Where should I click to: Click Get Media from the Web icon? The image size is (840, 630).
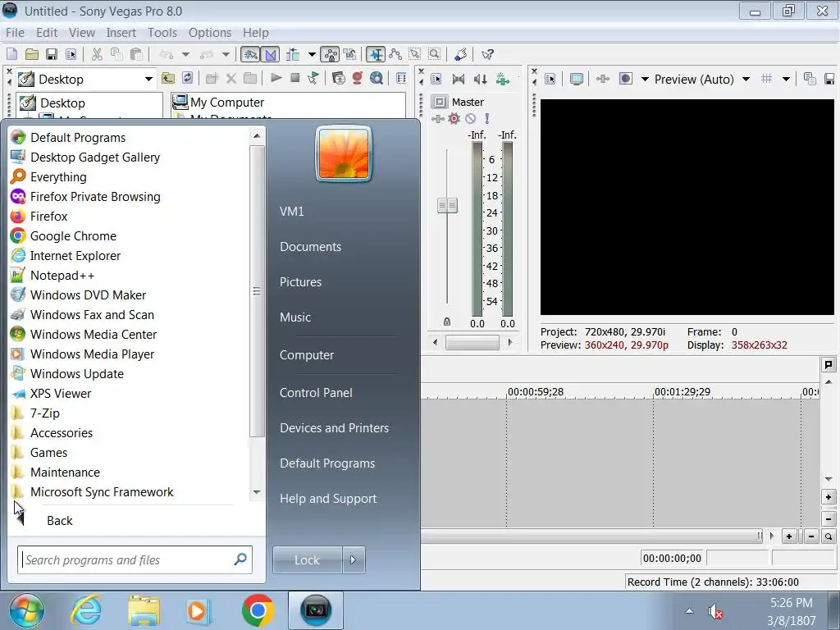click(377, 78)
